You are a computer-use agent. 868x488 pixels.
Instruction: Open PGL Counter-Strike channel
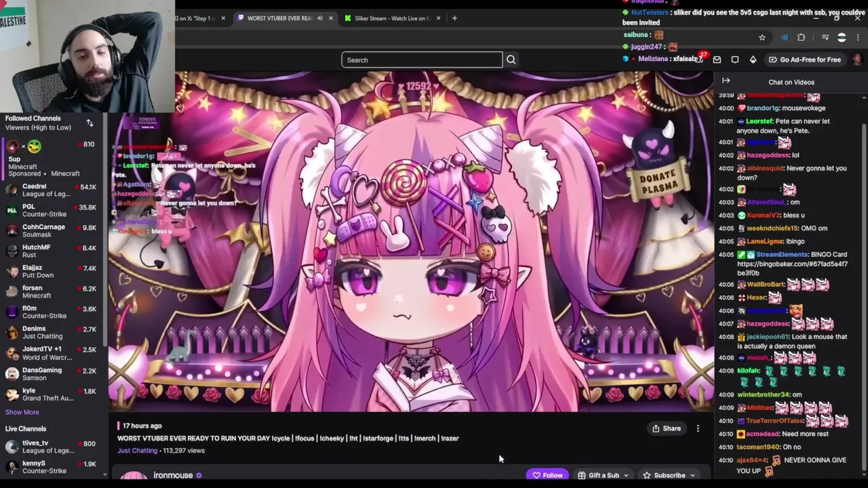(51, 211)
